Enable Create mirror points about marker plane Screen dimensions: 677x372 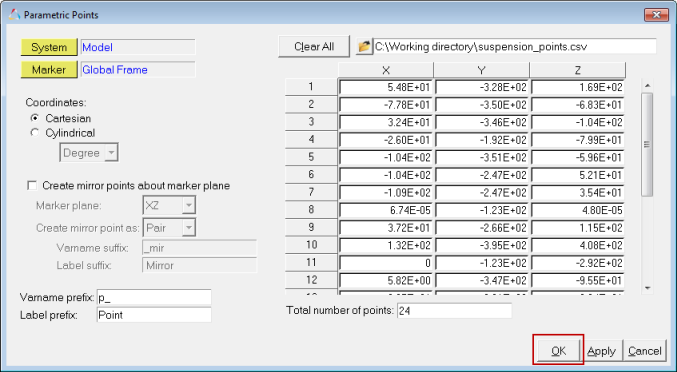pos(32,186)
